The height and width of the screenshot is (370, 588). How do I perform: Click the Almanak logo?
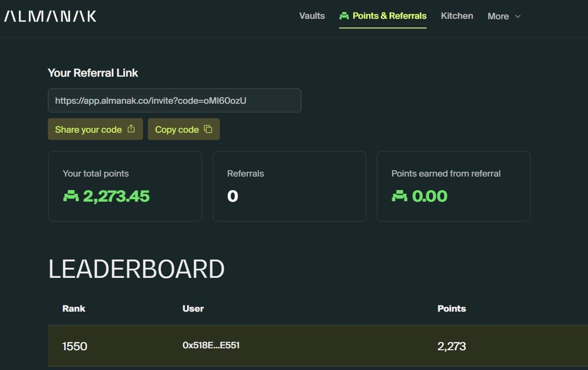[50, 16]
